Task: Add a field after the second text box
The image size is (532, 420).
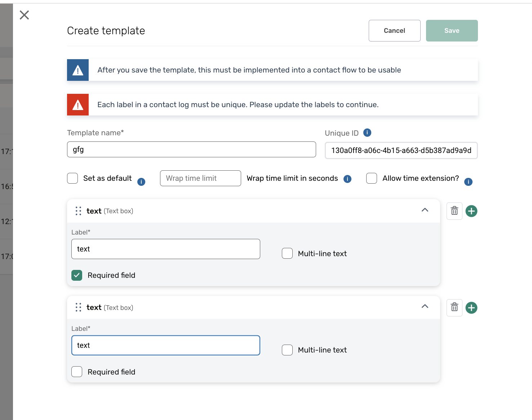Action: coord(471,308)
